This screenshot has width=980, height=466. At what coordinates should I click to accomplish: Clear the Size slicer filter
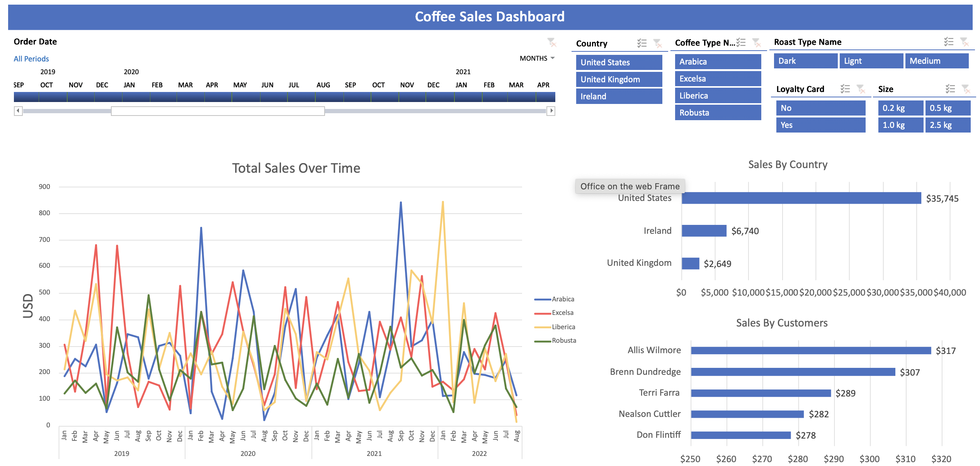point(966,89)
